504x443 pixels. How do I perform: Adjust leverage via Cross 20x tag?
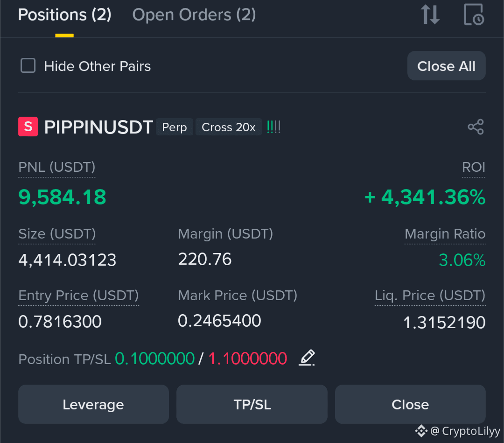click(x=229, y=127)
